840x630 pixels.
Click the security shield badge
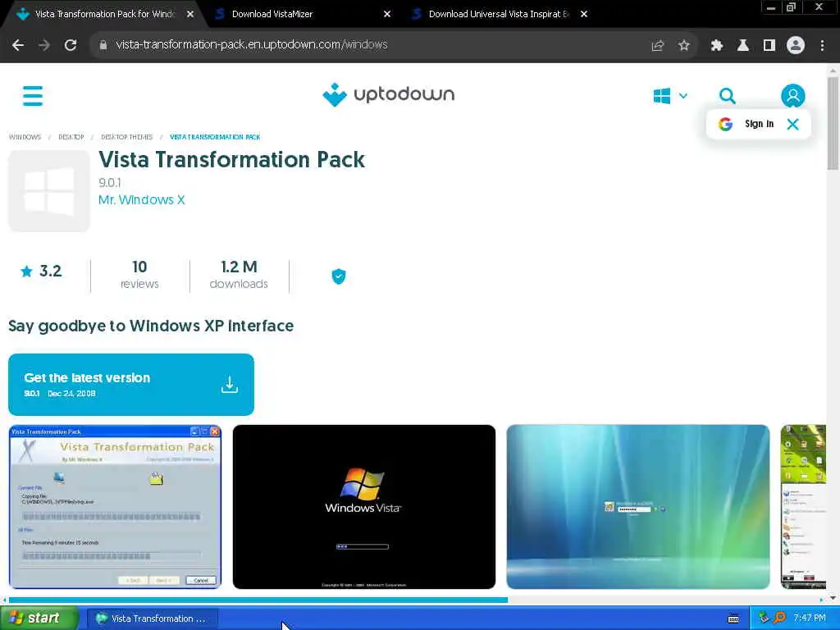pos(339,276)
